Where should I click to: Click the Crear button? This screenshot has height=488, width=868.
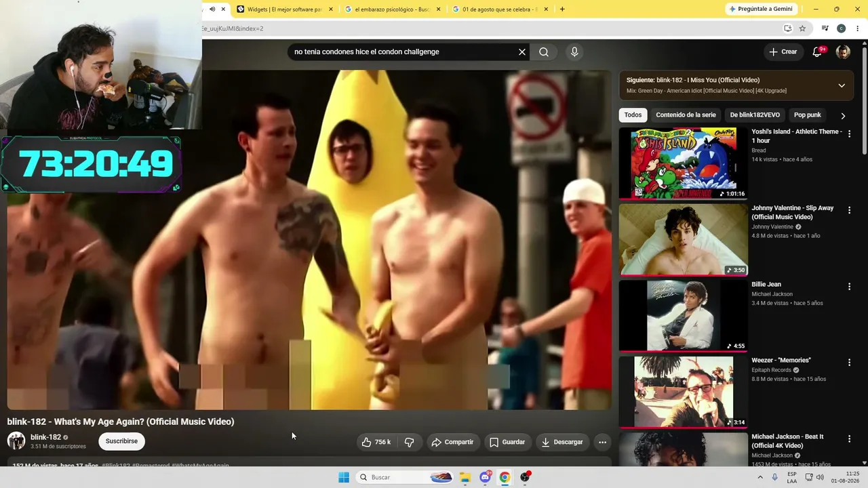point(783,52)
